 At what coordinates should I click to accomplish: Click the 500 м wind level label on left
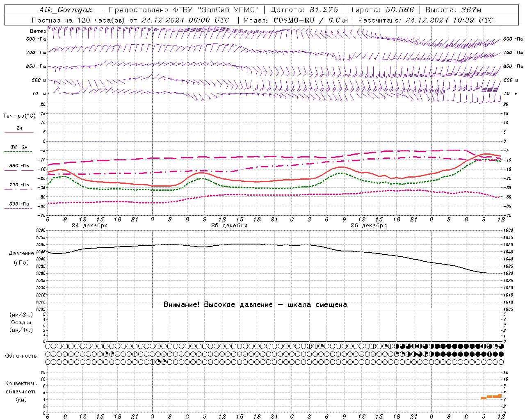click(x=39, y=80)
